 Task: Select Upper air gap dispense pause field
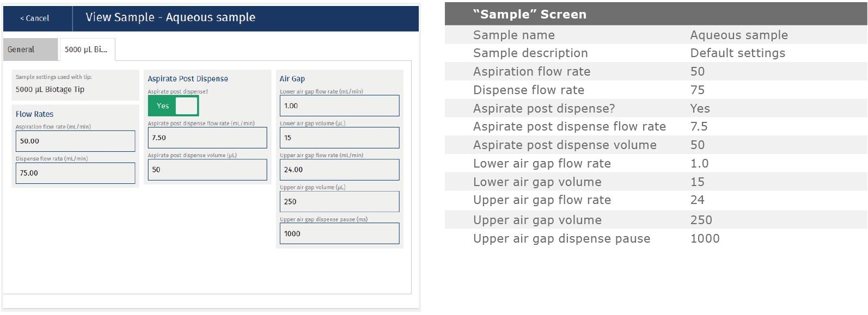[339, 233]
